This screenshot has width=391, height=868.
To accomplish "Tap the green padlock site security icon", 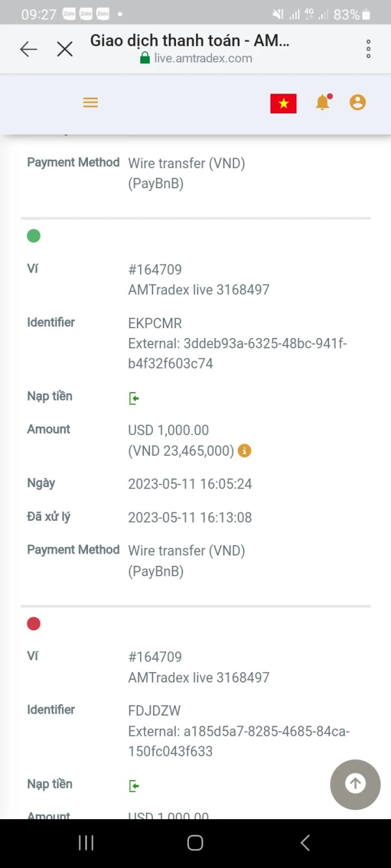I will (145, 59).
